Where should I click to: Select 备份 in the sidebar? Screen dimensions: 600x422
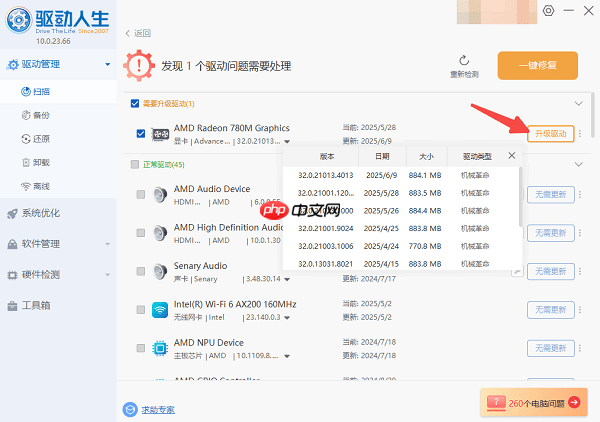58,115
